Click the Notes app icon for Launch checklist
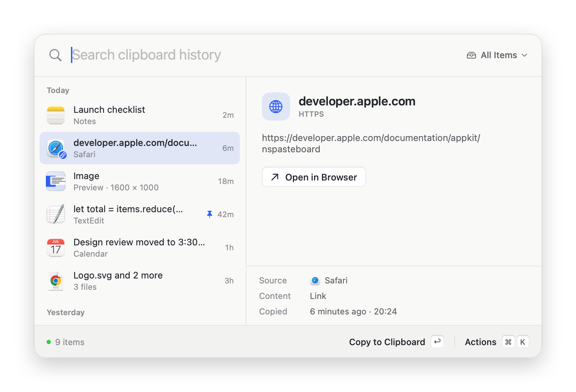The image size is (576, 392). tap(56, 115)
